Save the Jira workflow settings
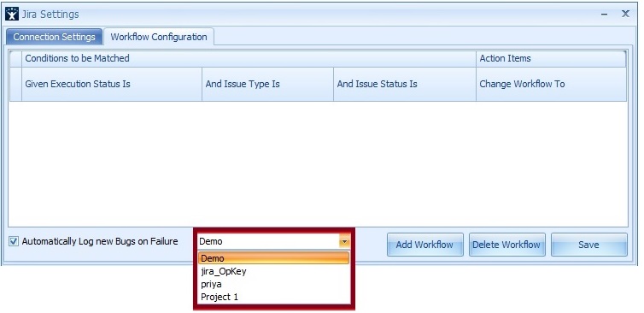The image size is (644, 313). coord(589,245)
